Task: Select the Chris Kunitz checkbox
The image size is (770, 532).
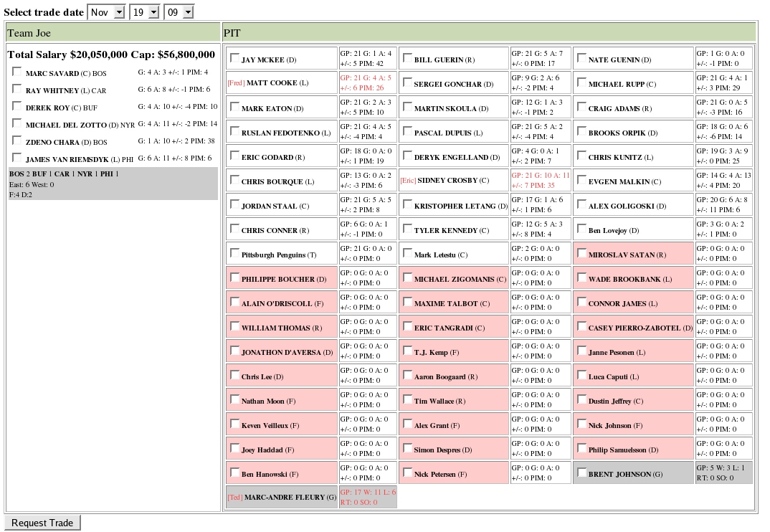Action: click(x=581, y=156)
